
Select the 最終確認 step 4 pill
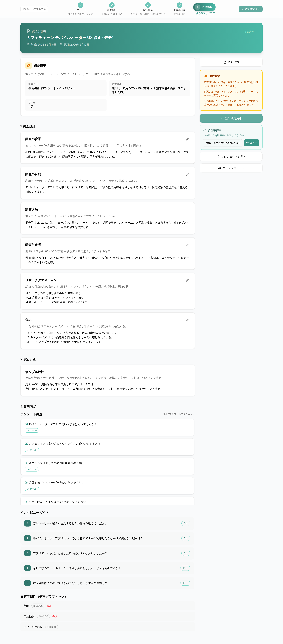pyautogui.click(x=204, y=7)
